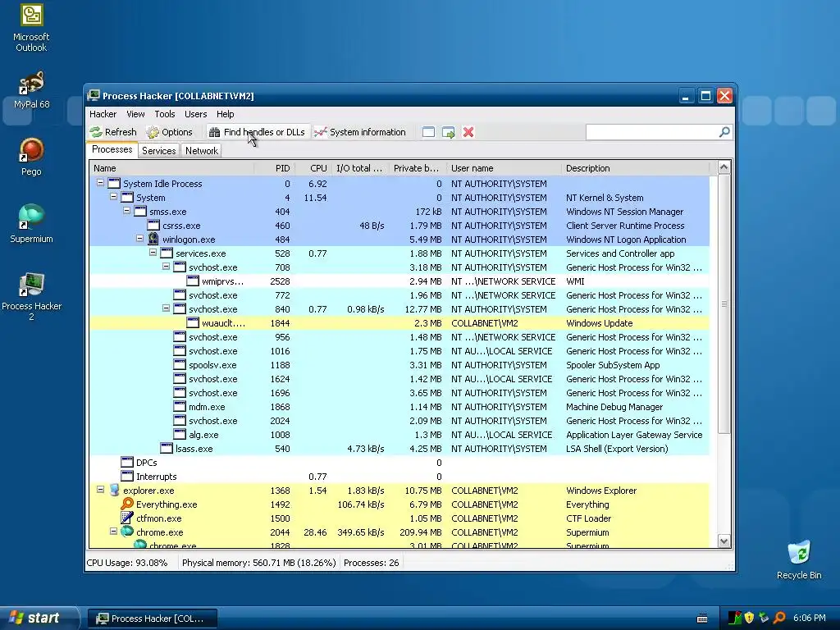840x630 pixels.
Task: Sort by I/O total column header
Action: (x=360, y=168)
